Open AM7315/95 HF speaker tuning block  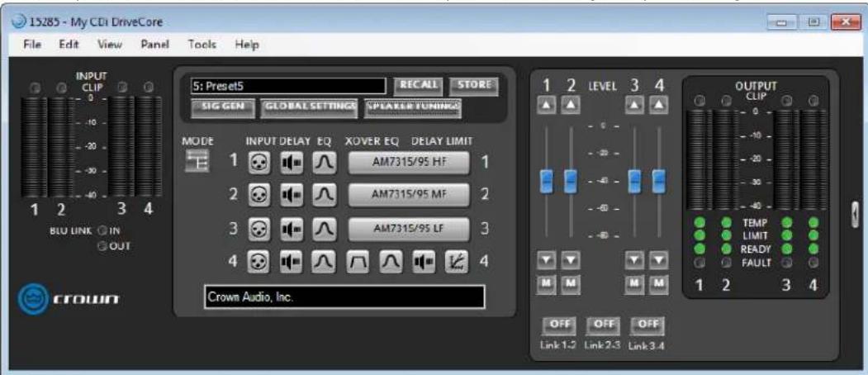click(x=409, y=162)
